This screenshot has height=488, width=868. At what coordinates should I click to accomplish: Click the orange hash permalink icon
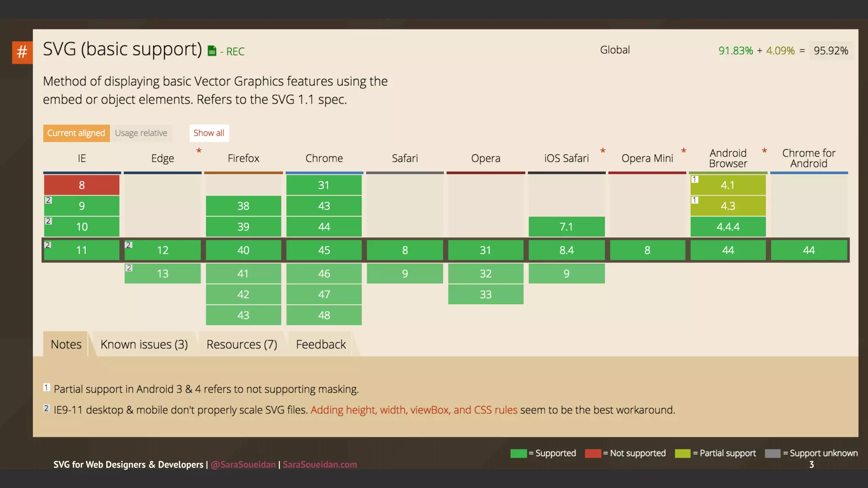[22, 53]
